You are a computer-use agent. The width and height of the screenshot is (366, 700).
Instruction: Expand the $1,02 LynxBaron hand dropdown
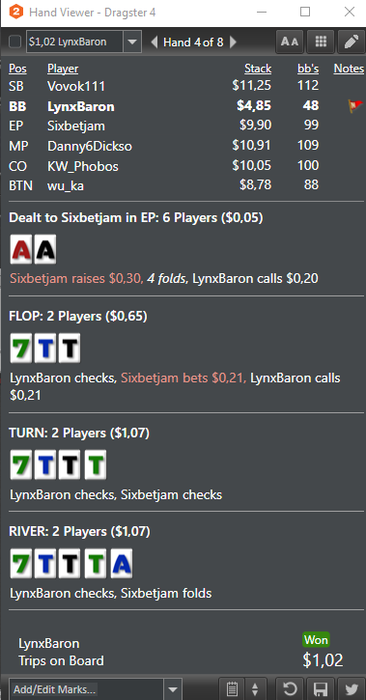click(x=132, y=42)
